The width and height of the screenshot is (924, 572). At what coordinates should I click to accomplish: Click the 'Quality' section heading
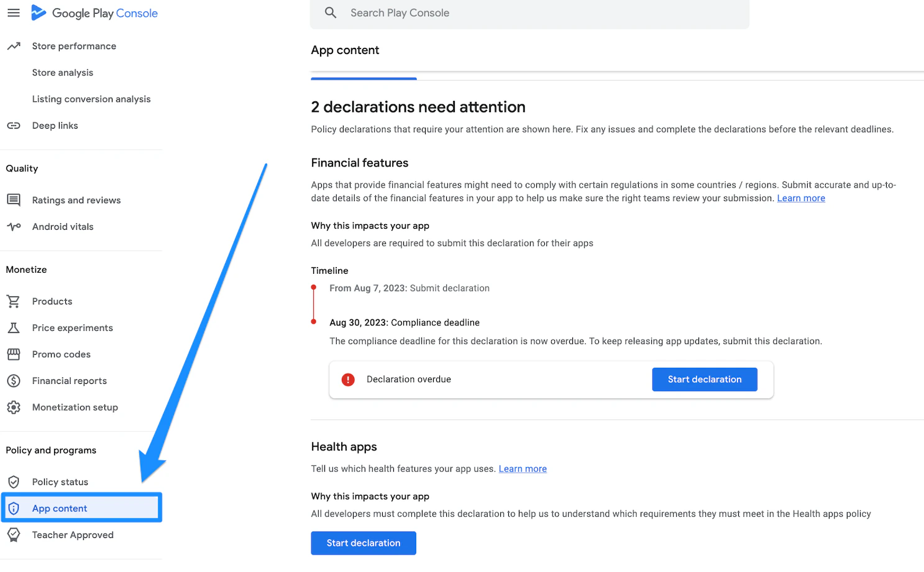click(22, 168)
